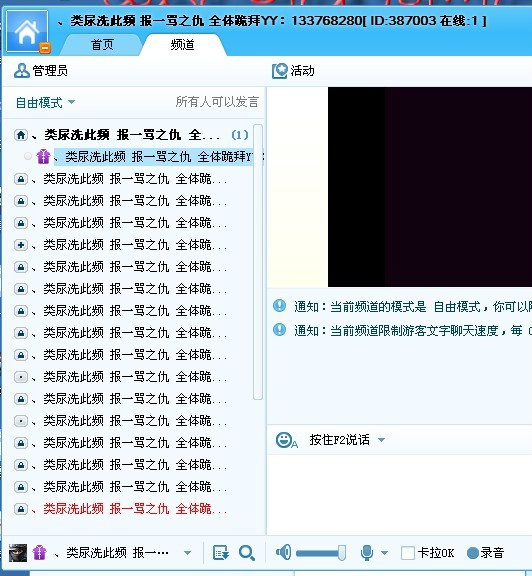
Task: Click the black video display area
Action: [430, 187]
